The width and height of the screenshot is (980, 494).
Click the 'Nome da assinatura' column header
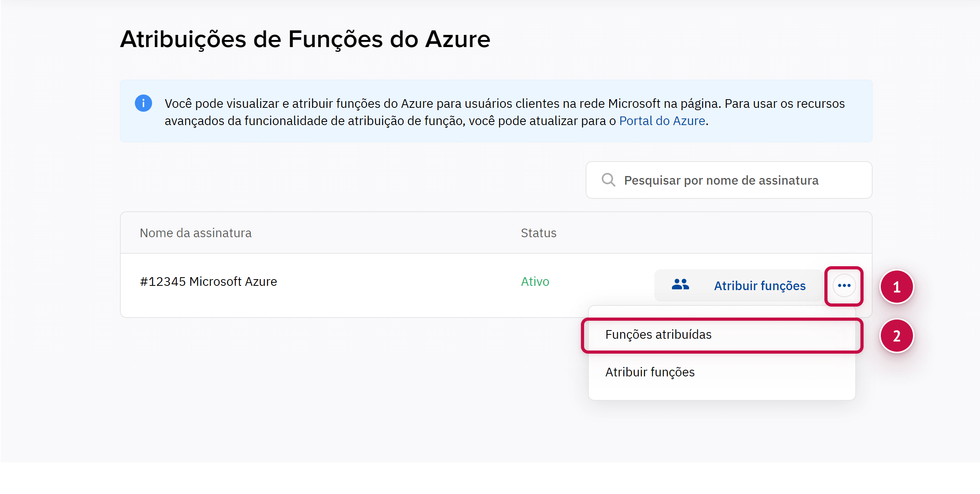coord(196,233)
